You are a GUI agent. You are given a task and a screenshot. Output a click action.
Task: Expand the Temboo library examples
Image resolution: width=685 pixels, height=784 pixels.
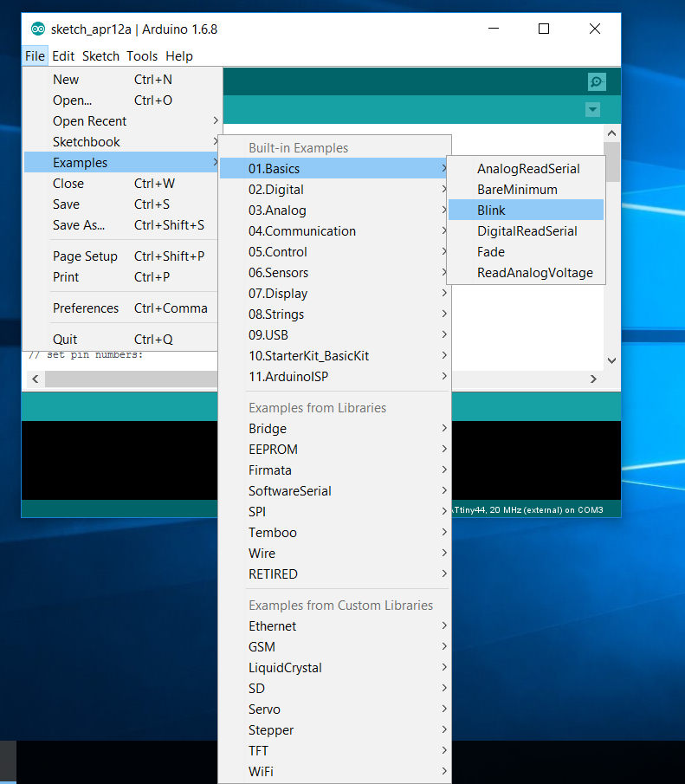pyautogui.click(x=334, y=533)
